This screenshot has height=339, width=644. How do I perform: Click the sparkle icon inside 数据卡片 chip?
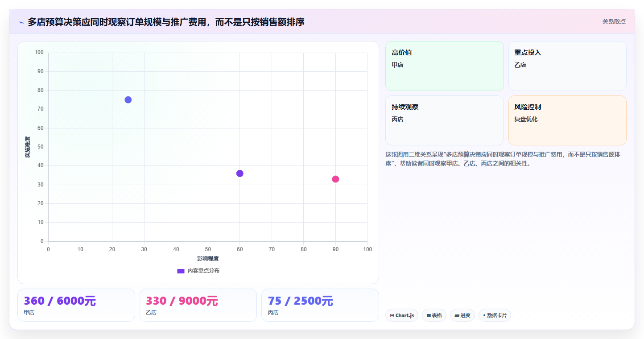tap(484, 315)
